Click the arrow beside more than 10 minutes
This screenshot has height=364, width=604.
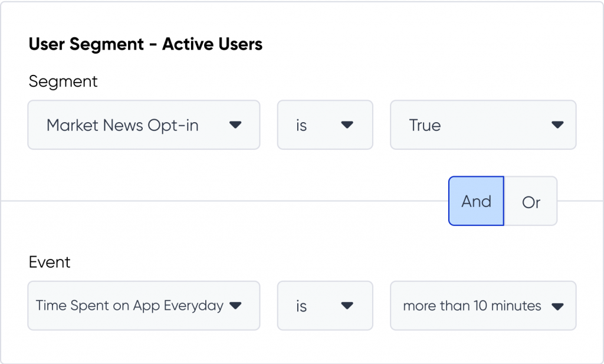(557, 306)
